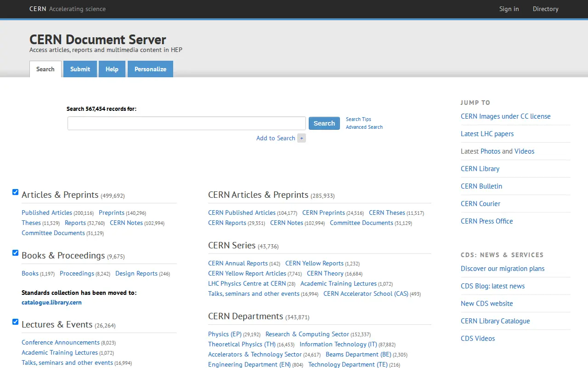Open CERN Library Catalogue

coord(495,321)
